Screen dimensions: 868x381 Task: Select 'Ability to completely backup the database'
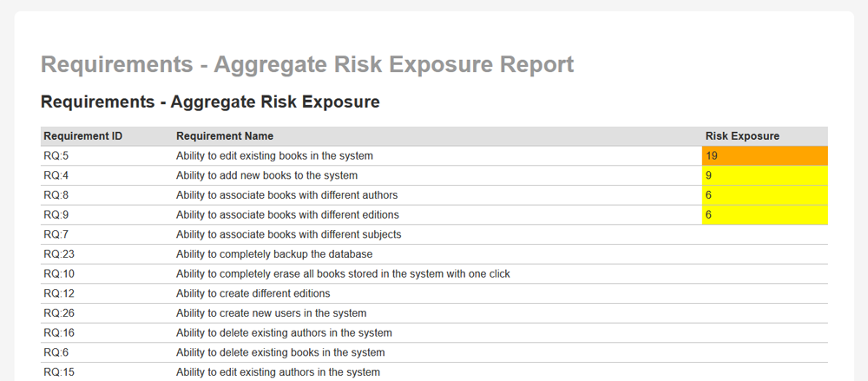[274, 254]
